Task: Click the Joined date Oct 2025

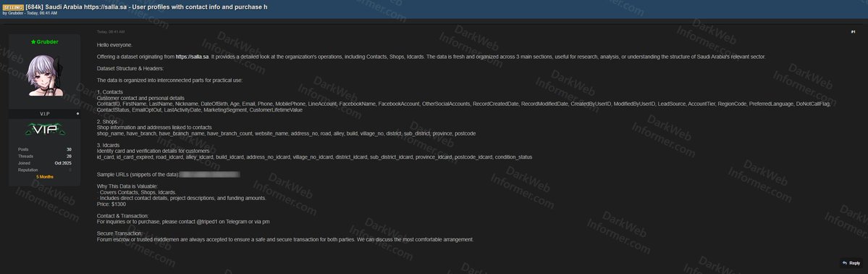Action: click(x=63, y=163)
